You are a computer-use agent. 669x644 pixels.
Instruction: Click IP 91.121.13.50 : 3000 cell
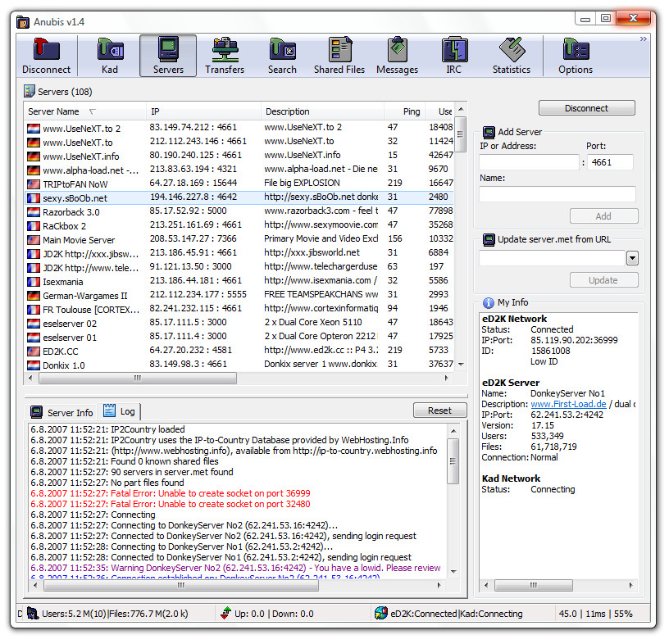pos(191,266)
